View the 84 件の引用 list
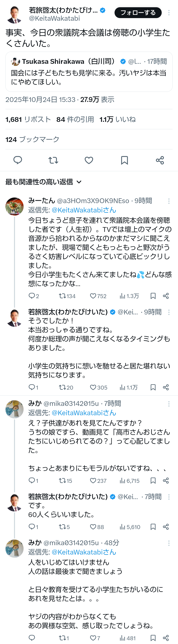Image resolution: width=178 pixels, height=644 pixels. 75,120
